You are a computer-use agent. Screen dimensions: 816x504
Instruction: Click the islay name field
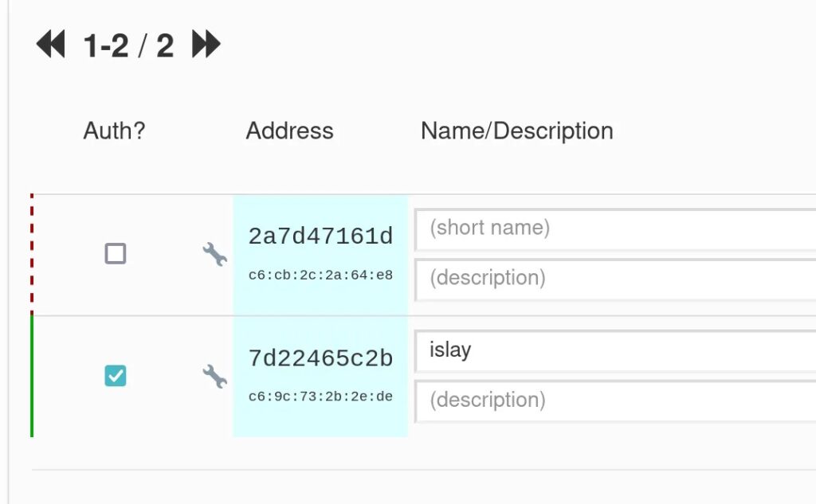coord(614,350)
